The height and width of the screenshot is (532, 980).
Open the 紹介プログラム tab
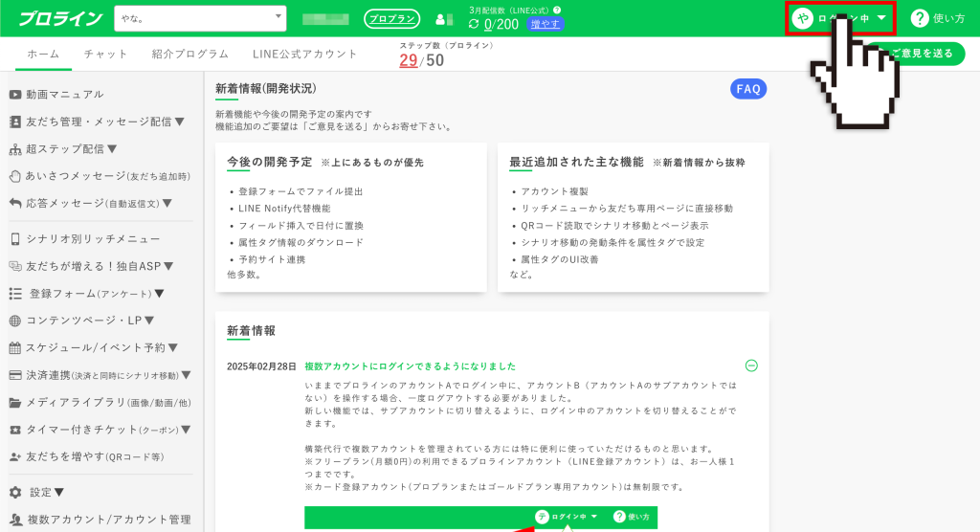coord(190,55)
